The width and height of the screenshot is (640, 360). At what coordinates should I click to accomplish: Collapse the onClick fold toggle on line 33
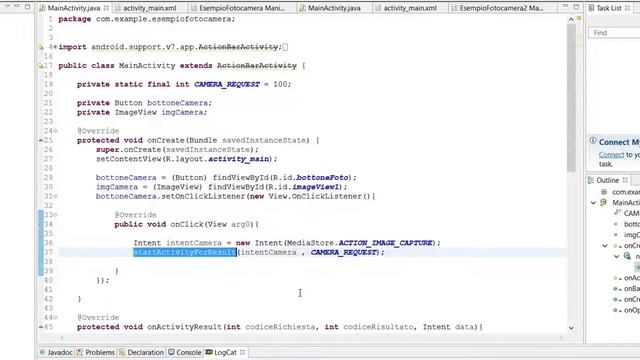(x=55, y=215)
